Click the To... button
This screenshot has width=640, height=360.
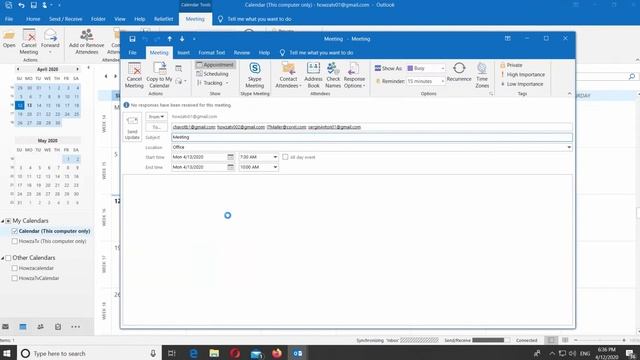point(156,127)
